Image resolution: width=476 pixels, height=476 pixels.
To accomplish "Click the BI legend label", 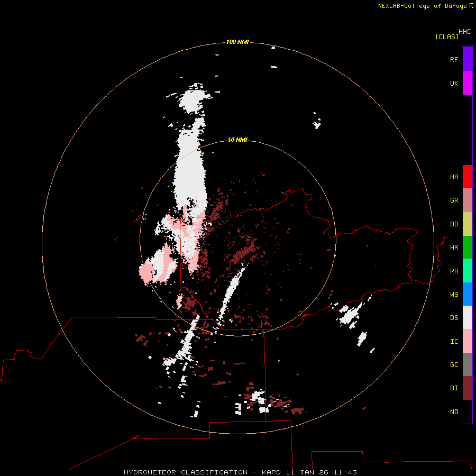I will 454,388.
